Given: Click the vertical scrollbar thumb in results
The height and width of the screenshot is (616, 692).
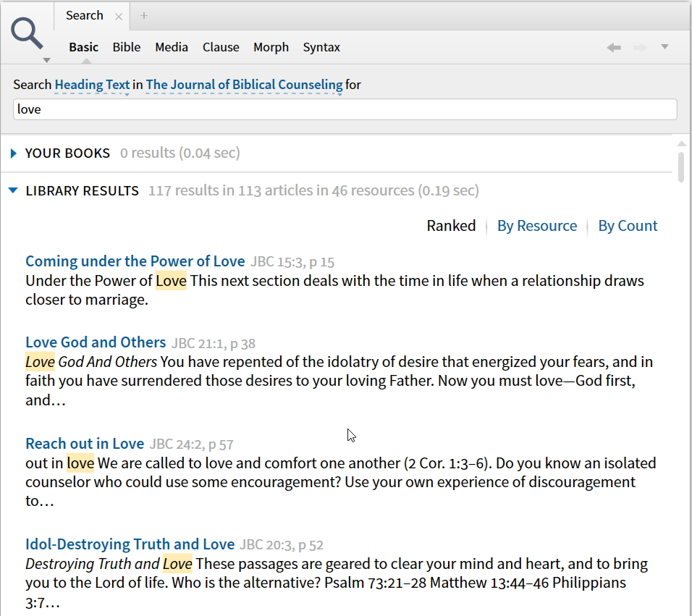Looking at the screenshot, I should [681, 166].
